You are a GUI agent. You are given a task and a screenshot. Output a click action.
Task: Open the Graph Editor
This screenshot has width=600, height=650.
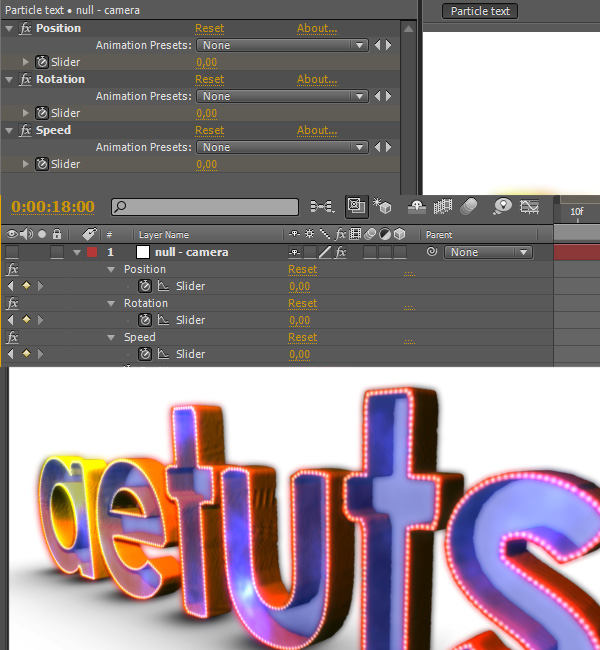tap(530, 206)
